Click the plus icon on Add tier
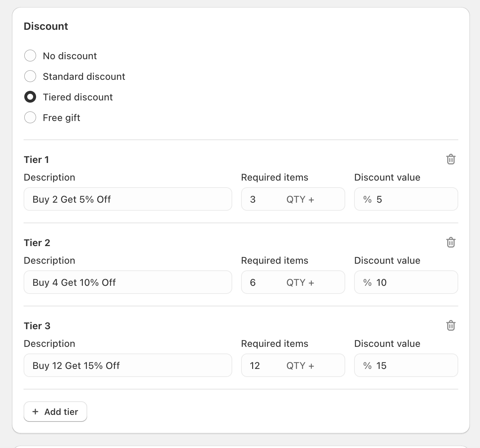This screenshot has width=480, height=448. (x=35, y=412)
